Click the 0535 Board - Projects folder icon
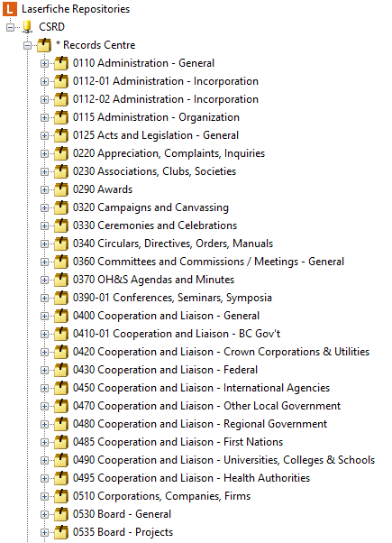 point(61,532)
